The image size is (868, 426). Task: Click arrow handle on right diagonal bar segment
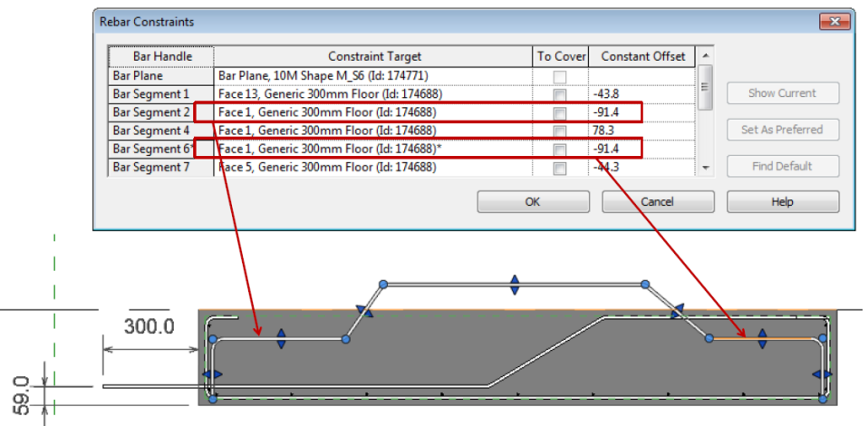(678, 311)
